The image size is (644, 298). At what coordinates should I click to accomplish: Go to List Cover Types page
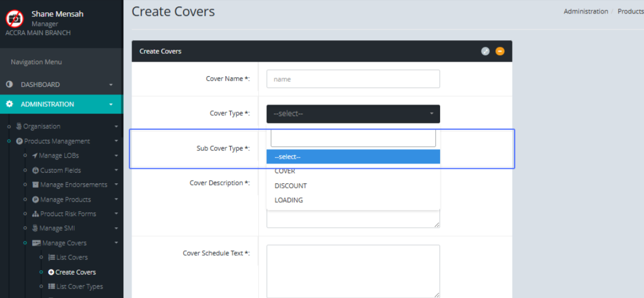click(79, 287)
